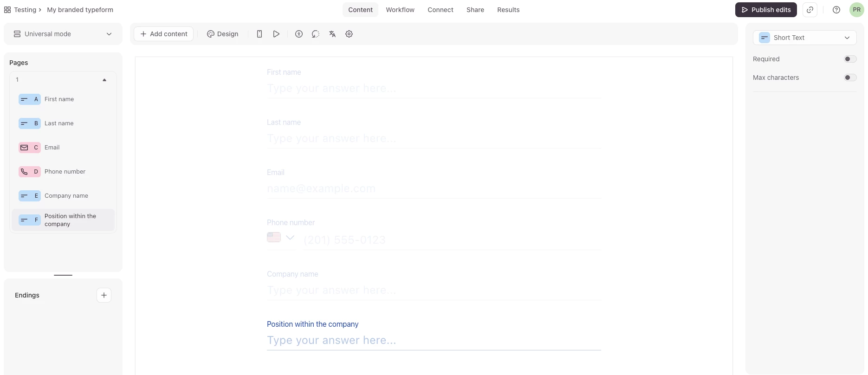Click the First name question label in the canvas
868x375 pixels.
click(x=284, y=72)
